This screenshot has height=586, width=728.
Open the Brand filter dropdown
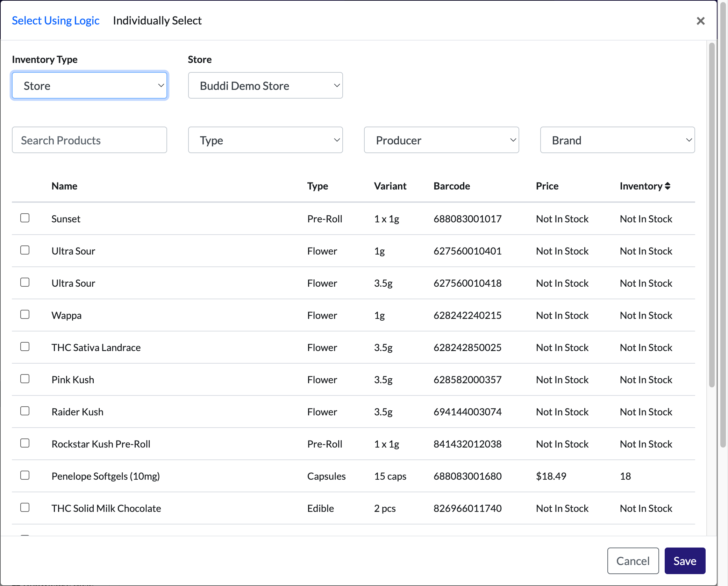click(618, 140)
